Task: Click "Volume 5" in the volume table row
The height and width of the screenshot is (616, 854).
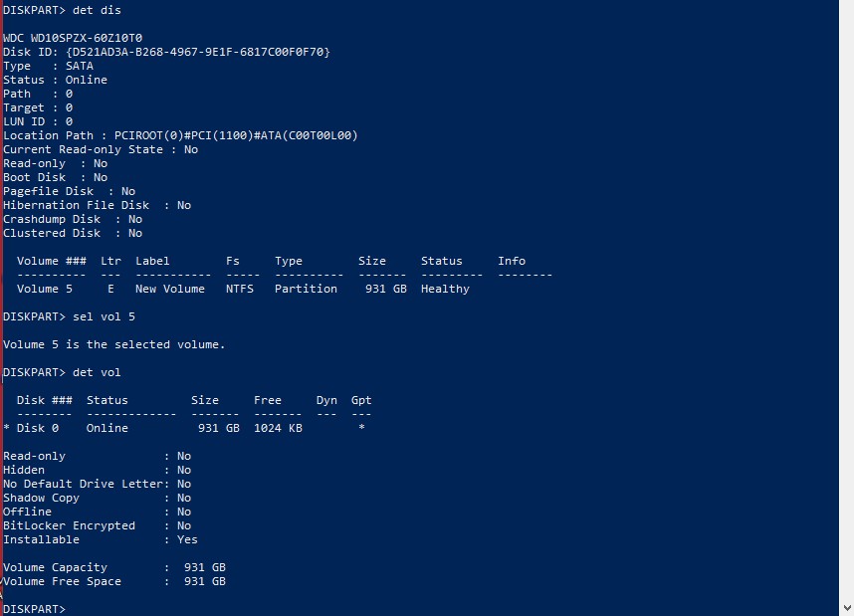Action: 45,289
